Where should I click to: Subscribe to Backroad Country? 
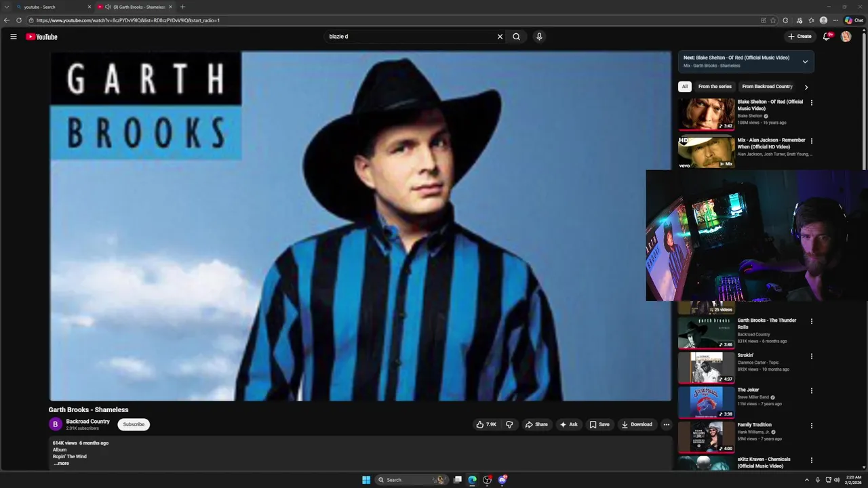point(134,424)
